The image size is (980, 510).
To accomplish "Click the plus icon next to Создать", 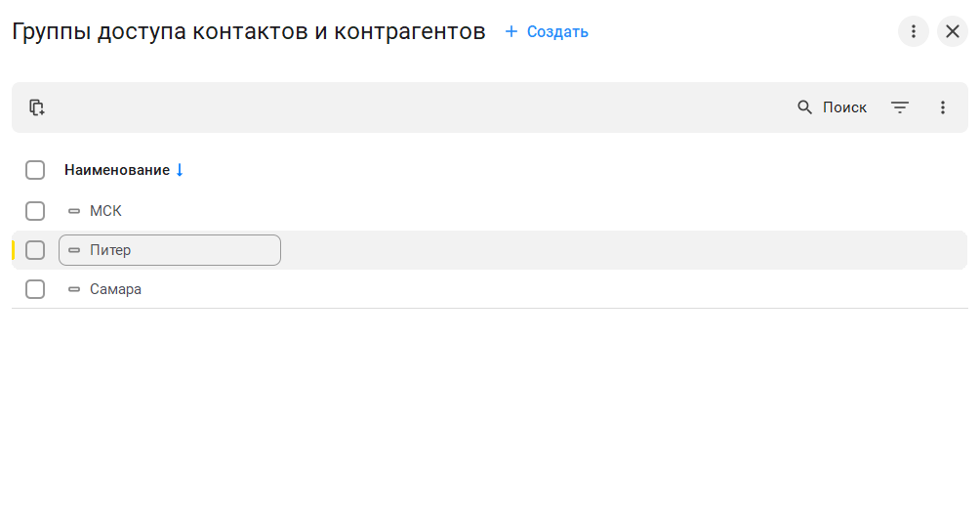I will click(511, 31).
